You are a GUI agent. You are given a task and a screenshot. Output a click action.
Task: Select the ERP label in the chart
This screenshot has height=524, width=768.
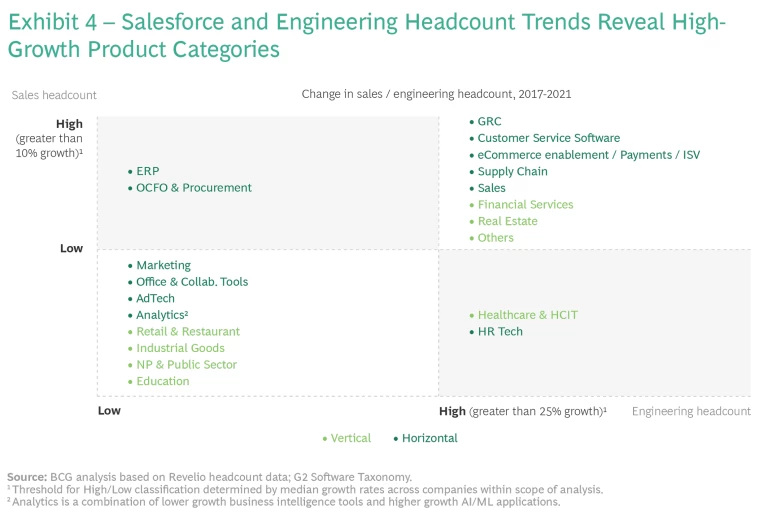point(147,171)
